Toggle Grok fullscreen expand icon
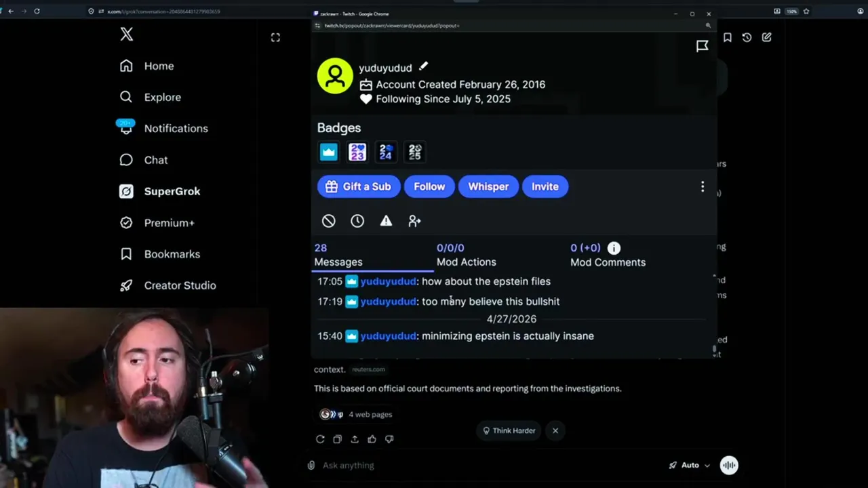Screen dimensions: 868x488 pos(275,38)
